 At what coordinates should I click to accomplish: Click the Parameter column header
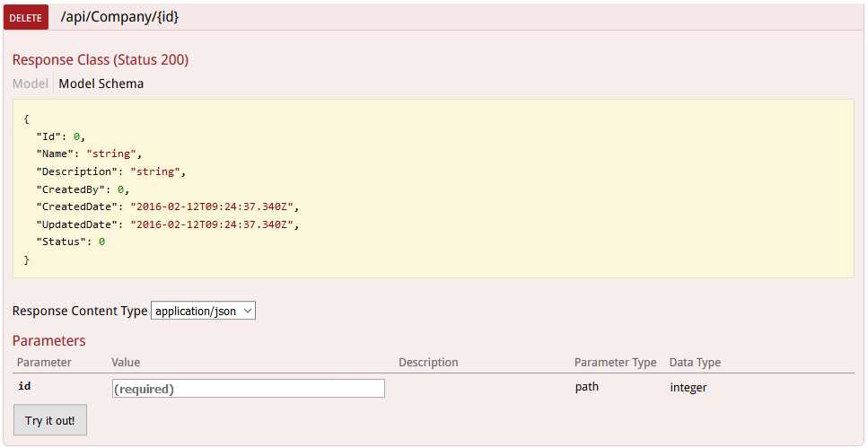(x=44, y=362)
